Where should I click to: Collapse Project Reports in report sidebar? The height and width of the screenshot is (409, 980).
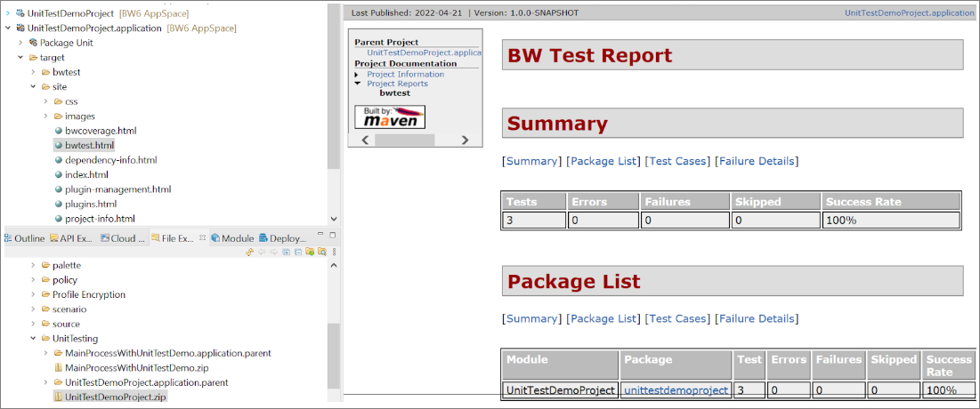pyautogui.click(x=357, y=83)
